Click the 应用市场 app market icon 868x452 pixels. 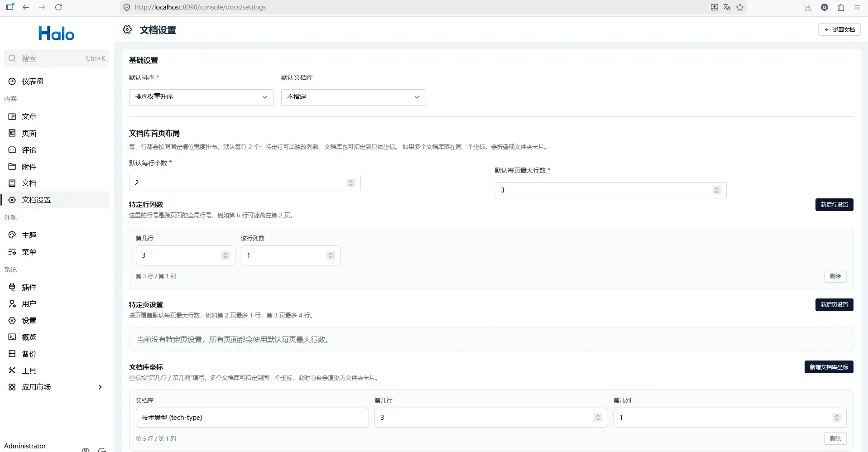(x=12, y=387)
